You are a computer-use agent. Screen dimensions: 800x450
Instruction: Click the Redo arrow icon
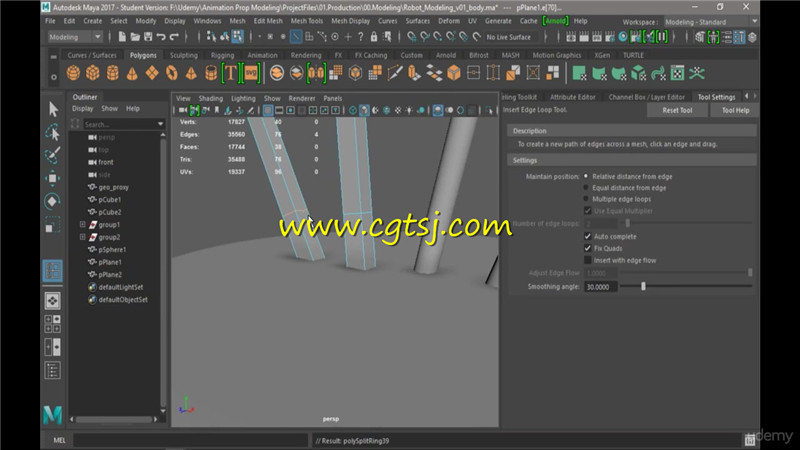click(174, 37)
